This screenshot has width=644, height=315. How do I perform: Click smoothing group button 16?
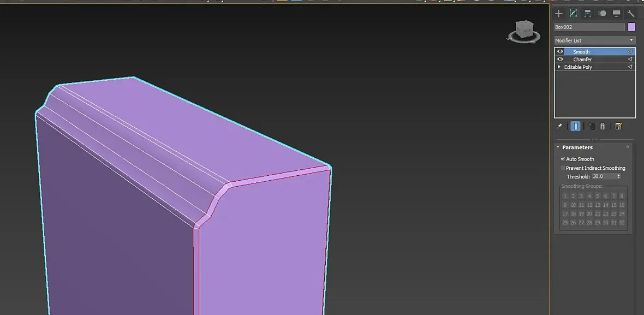tap(622, 205)
